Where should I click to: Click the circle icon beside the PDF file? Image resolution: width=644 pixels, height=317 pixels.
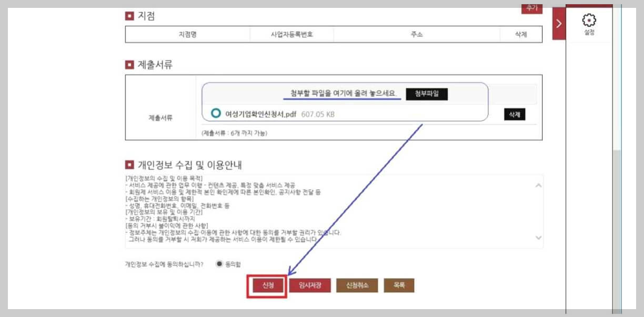coord(215,112)
